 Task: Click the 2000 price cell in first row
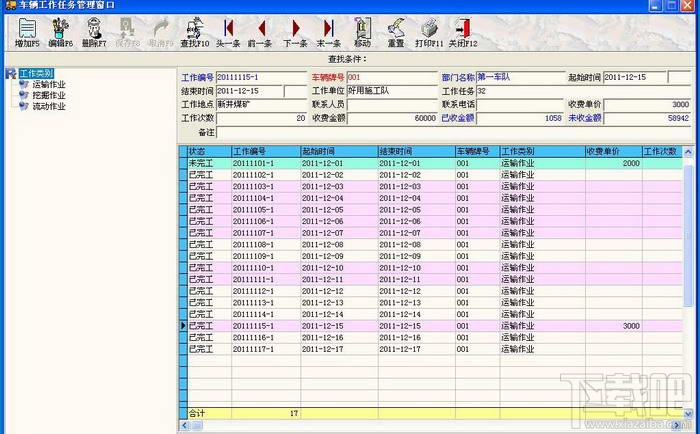[614, 163]
